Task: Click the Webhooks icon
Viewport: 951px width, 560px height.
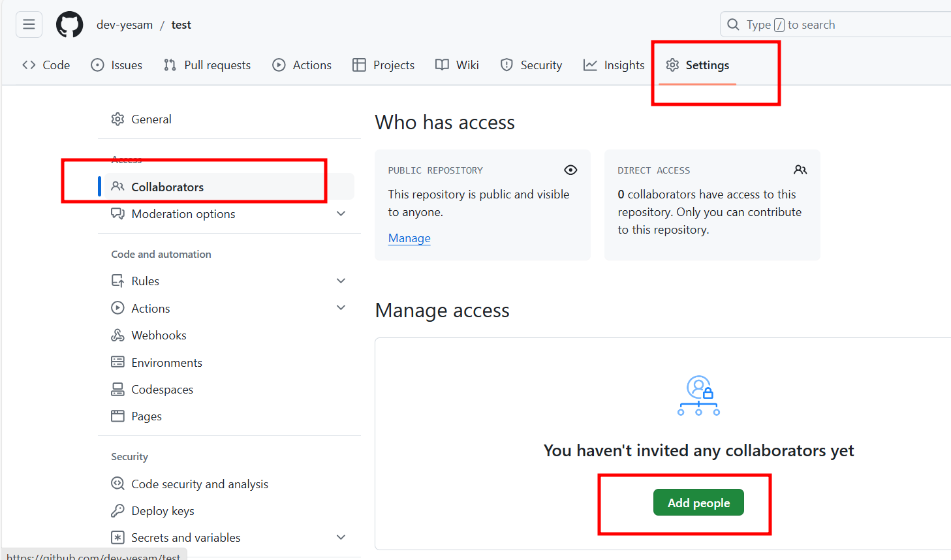Action: (x=117, y=335)
